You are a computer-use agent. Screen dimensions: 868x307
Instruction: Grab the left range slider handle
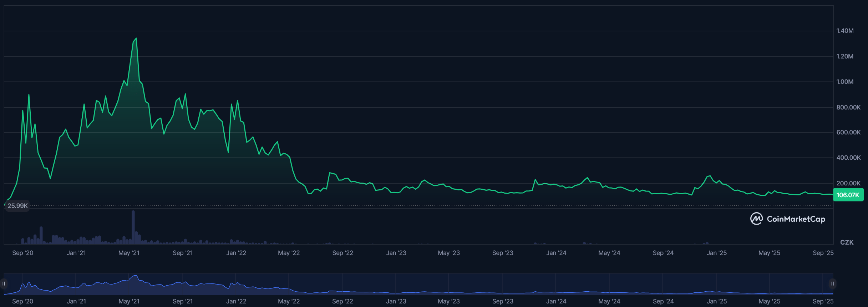pyautogui.click(x=4, y=284)
